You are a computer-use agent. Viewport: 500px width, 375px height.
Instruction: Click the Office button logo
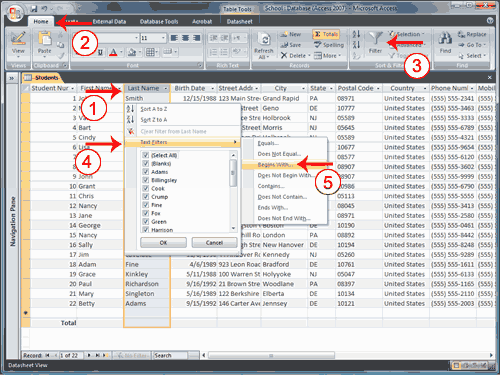tap(15, 13)
